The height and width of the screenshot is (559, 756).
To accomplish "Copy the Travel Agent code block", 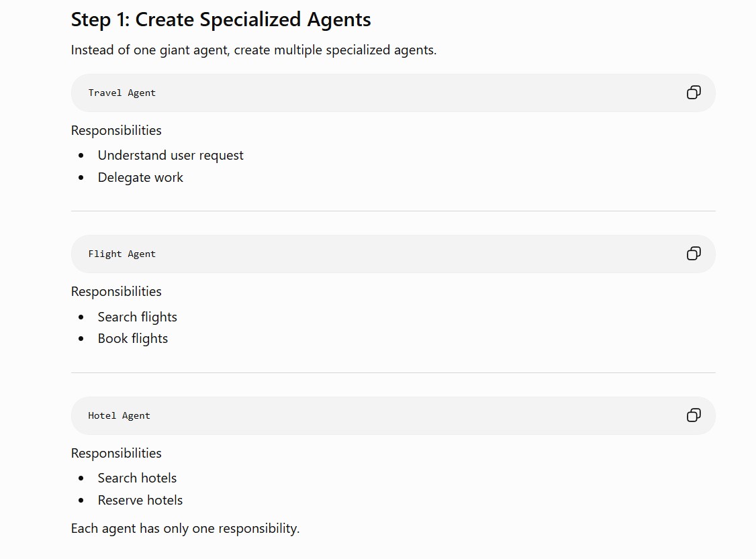I will [694, 93].
